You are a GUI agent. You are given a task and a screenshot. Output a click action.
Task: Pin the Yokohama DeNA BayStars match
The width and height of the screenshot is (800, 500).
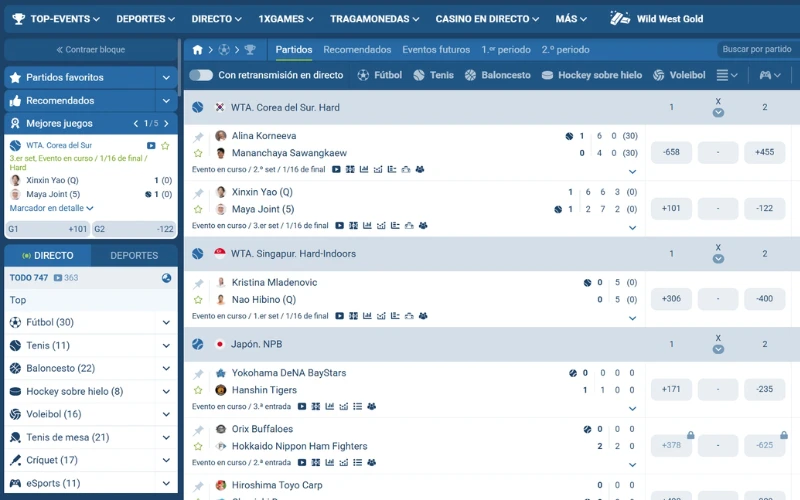[x=198, y=374]
